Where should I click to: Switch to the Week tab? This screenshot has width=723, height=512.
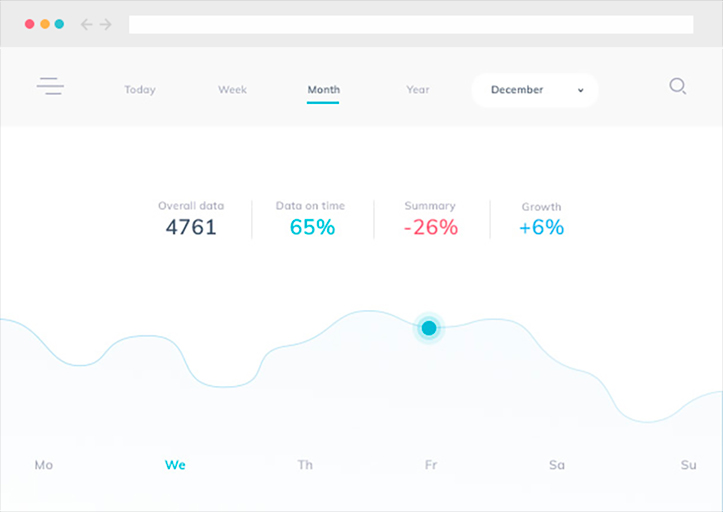(x=232, y=89)
